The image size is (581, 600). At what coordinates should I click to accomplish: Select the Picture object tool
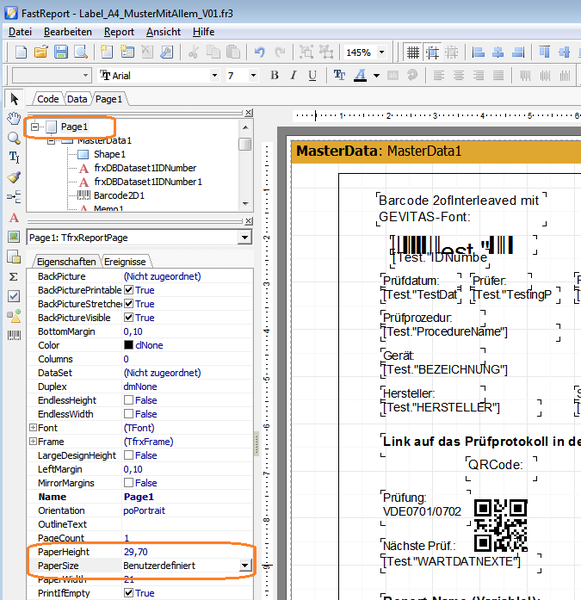tap(14, 237)
